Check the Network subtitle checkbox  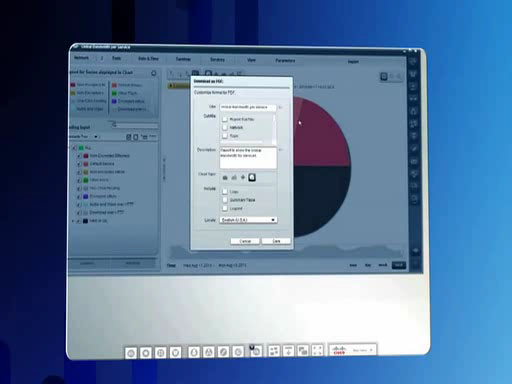[225, 127]
